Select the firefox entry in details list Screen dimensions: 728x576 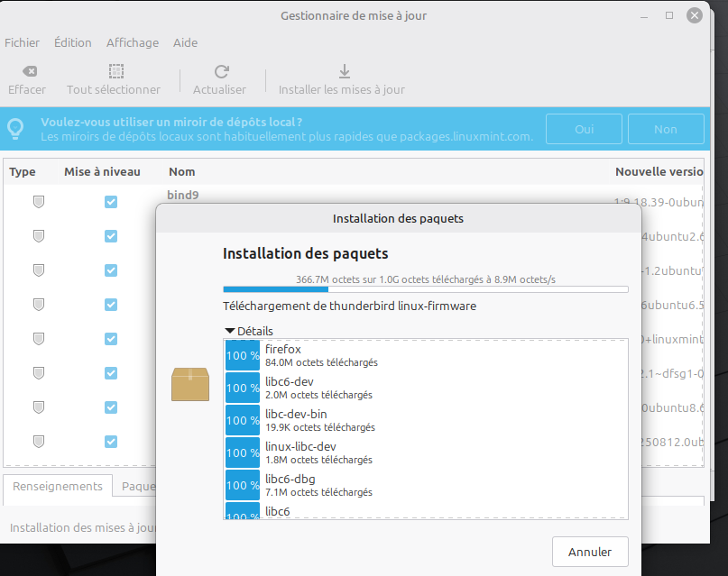426,355
